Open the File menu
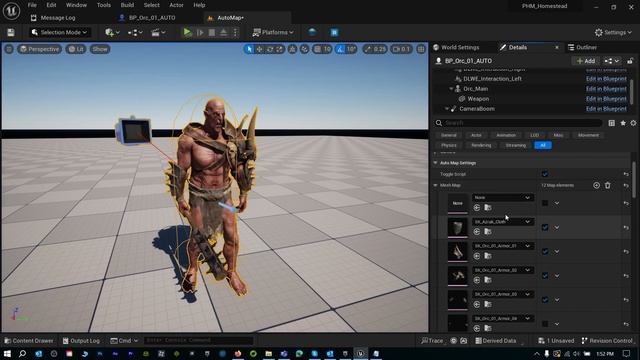Image resolution: width=640 pixels, height=360 pixels. pyautogui.click(x=32, y=5)
